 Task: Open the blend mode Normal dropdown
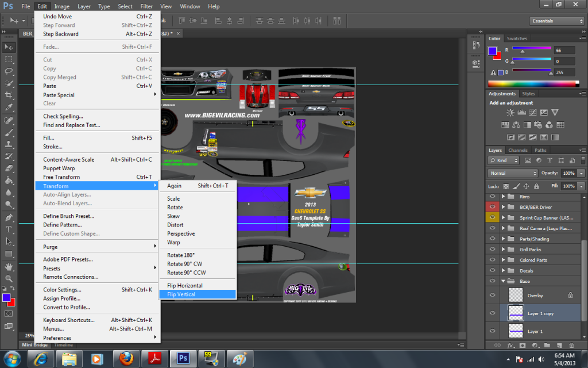tap(513, 173)
